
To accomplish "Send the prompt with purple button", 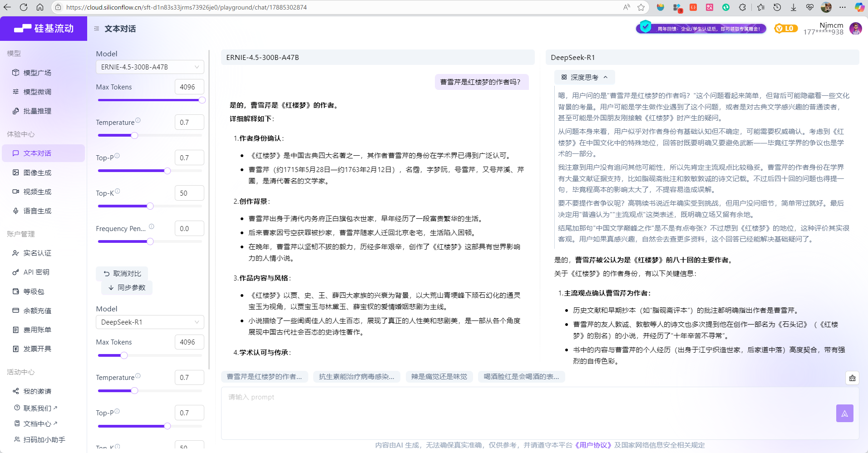I will pyautogui.click(x=844, y=413).
